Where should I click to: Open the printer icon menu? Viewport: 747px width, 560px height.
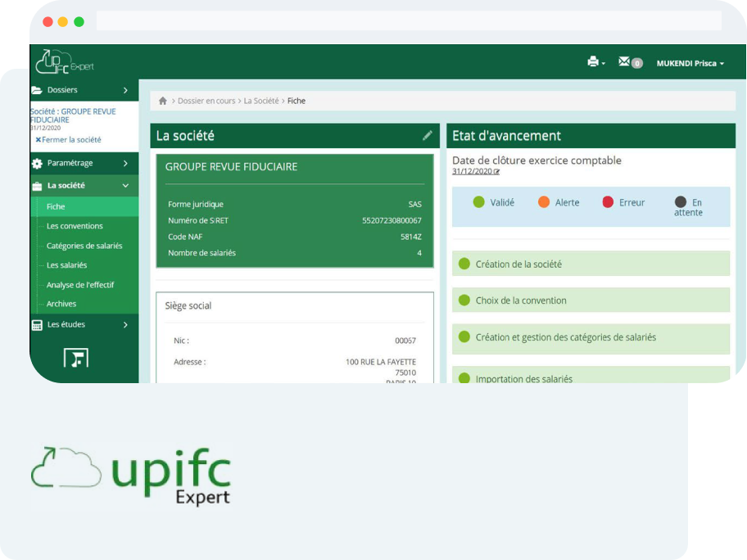point(596,62)
